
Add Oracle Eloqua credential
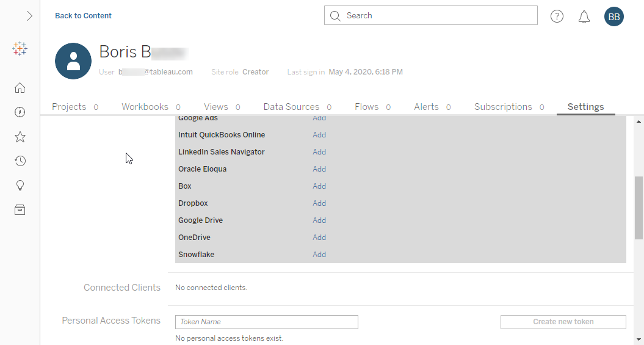(x=319, y=169)
